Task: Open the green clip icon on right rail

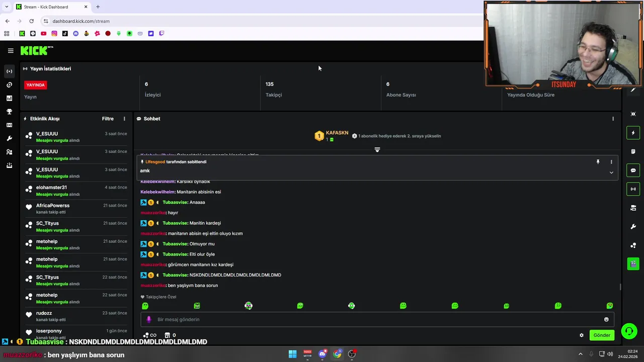Action: tap(633, 264)
